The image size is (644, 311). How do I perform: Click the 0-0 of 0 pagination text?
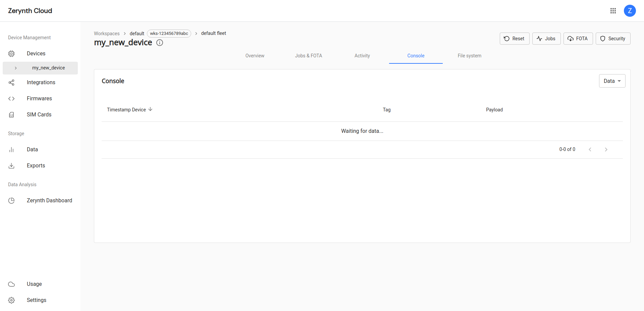click(x=567, y=149)
